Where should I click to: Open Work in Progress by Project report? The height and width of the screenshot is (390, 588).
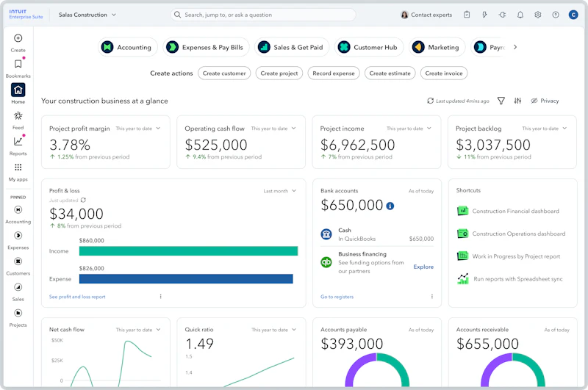509,256
